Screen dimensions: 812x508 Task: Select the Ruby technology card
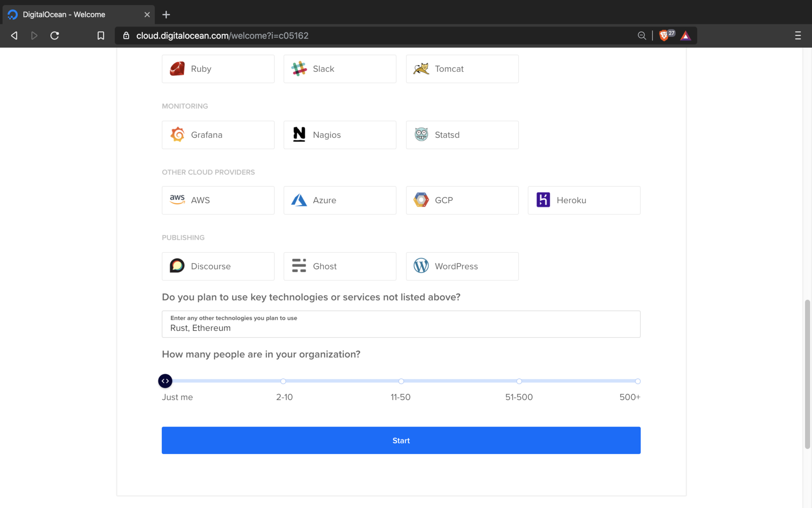click(218, 69)
